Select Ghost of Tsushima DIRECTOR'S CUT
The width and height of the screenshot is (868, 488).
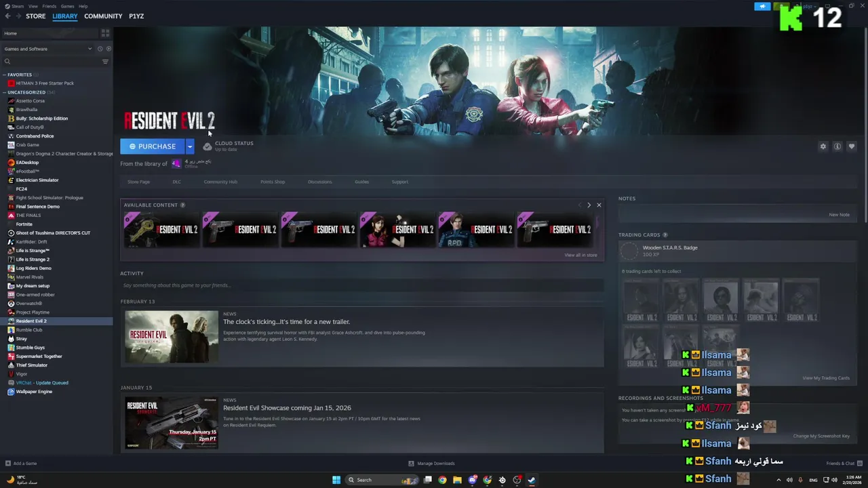coord(53,233)
